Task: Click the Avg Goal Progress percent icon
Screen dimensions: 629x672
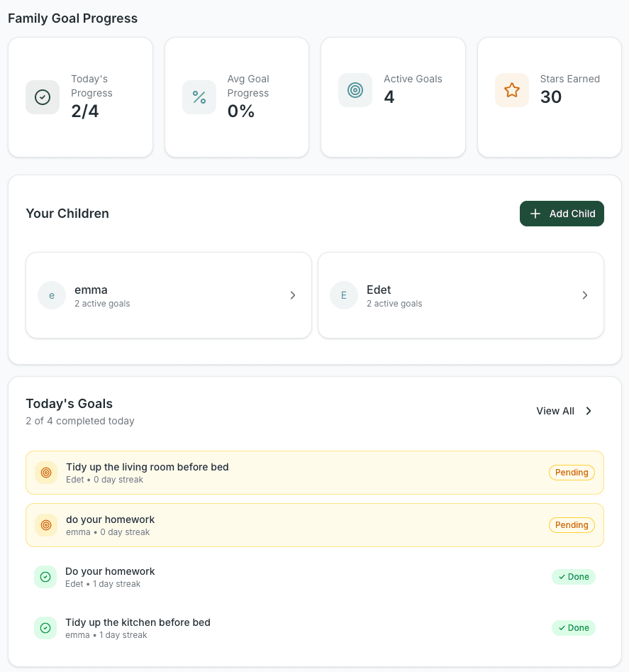Action: coord(199,97)
